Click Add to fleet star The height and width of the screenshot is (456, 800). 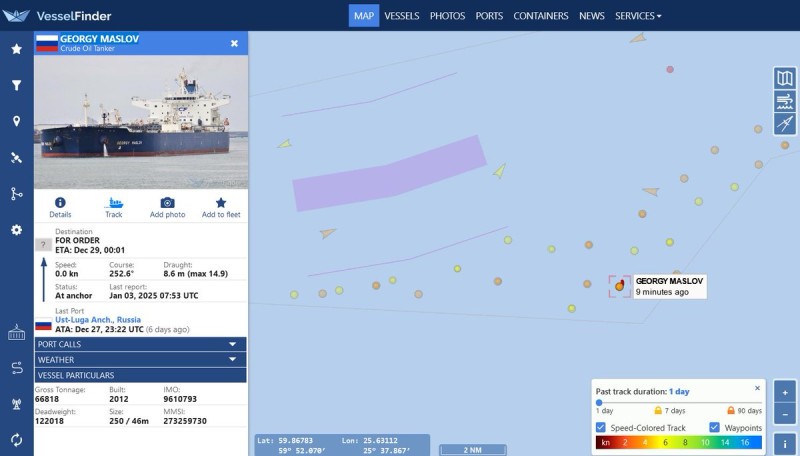[221, 202]
